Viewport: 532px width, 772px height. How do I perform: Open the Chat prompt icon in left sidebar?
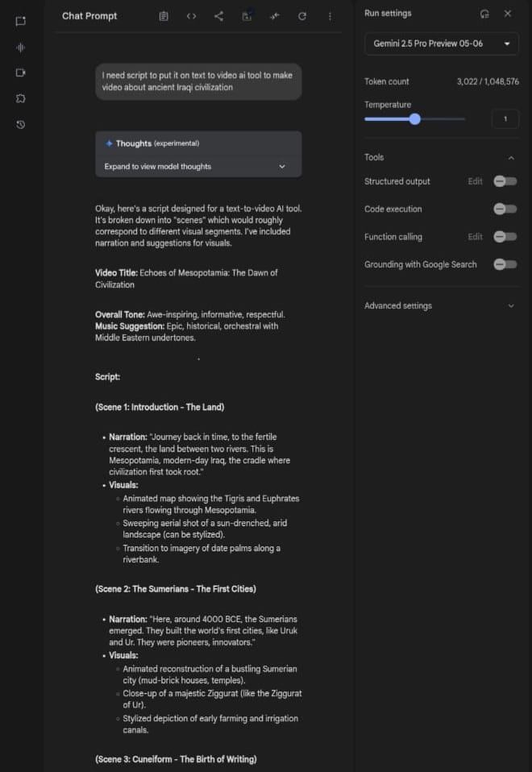coord(21,21)
